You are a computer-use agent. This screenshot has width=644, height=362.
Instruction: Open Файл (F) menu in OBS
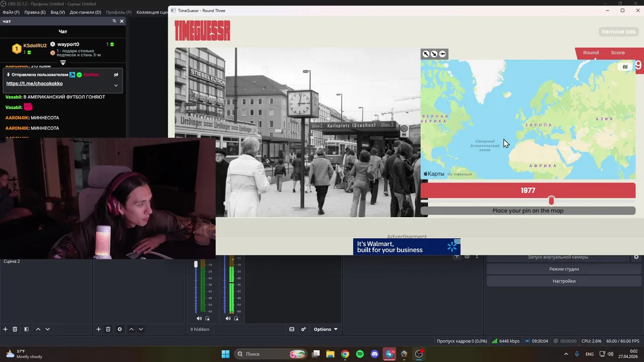(x=11, y=12)
